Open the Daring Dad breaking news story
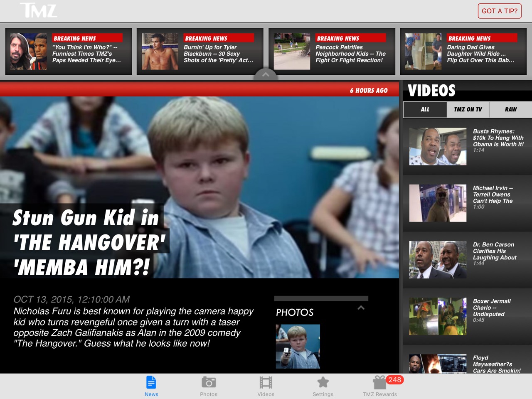 463,52
